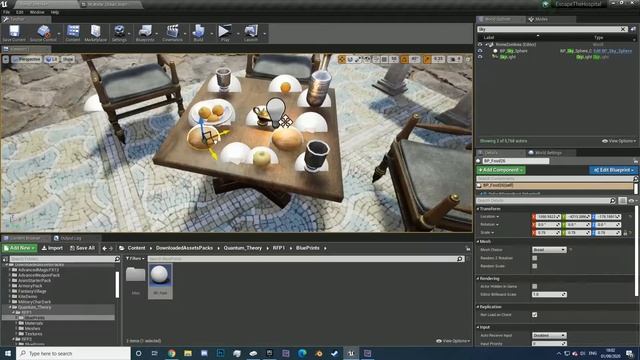The height and width of the screenshot is (360, 640).
Task: Open the Edit menu
Action: click(20, 12)
